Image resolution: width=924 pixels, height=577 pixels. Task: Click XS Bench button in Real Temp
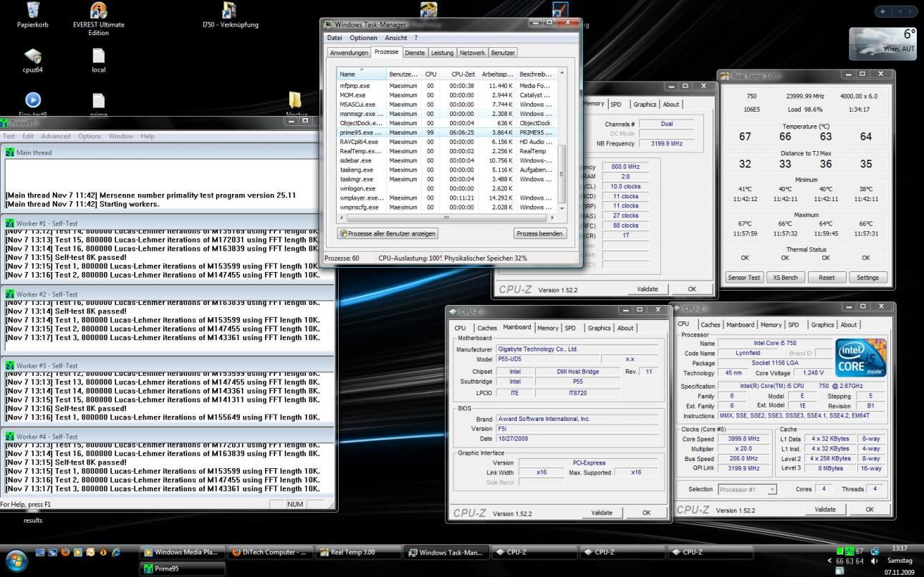785,278
